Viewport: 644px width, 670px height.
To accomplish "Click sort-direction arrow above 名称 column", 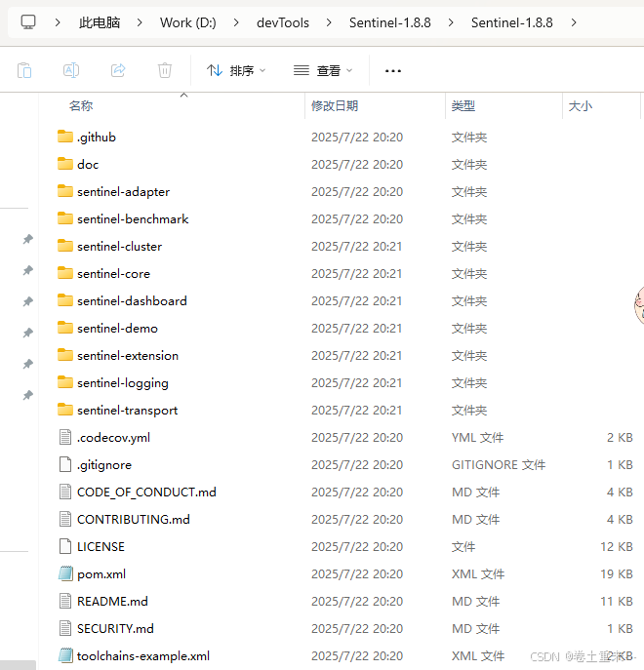I will (183, 95).
